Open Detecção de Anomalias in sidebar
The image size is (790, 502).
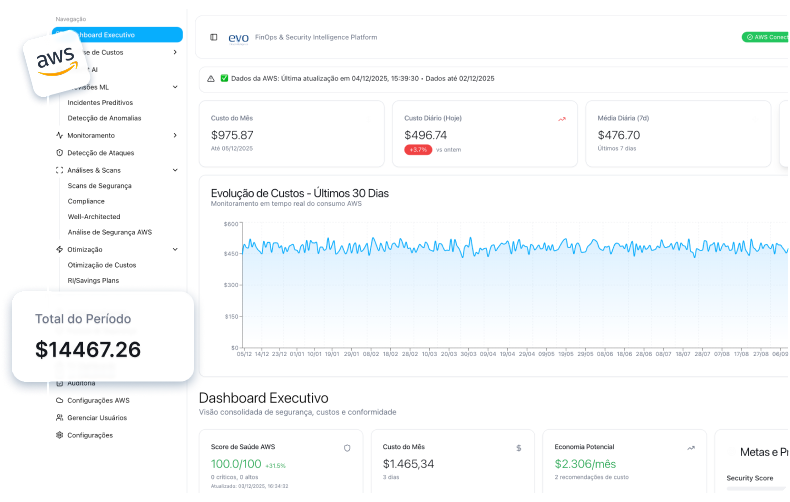tap(104, 118)
